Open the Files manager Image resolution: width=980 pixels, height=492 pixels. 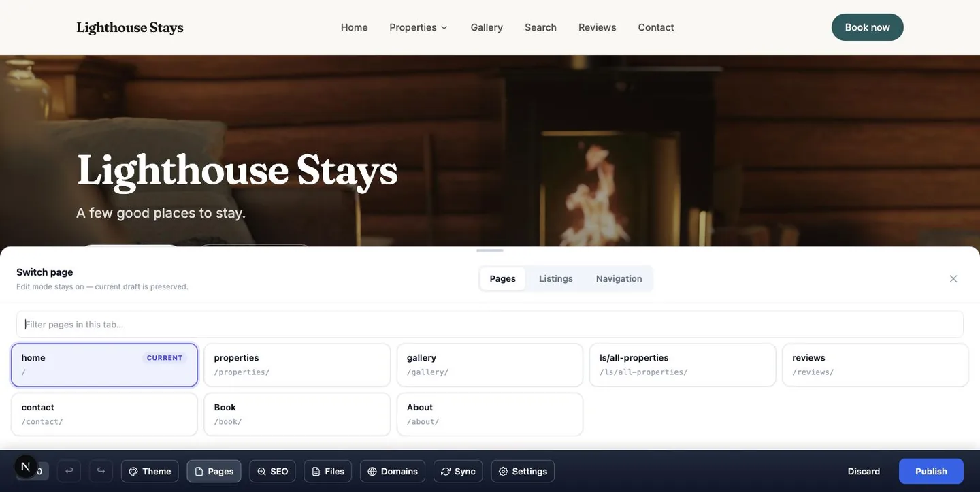[327, 471]
